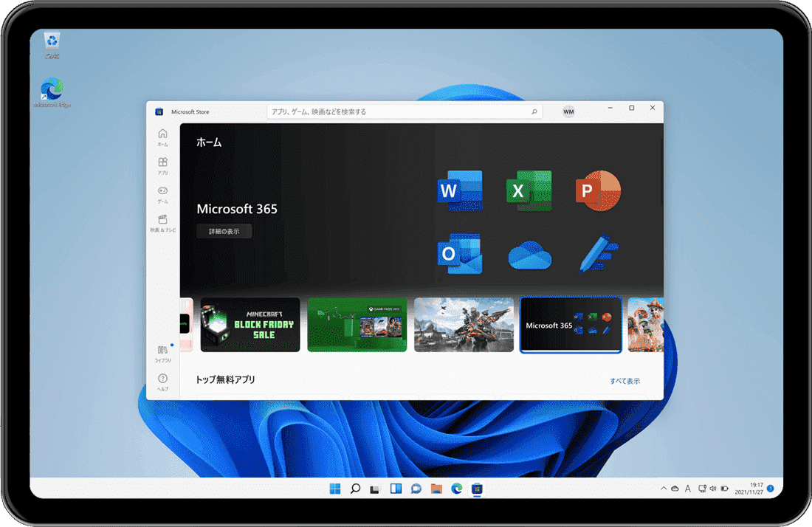Open the ホーム (Home) sidebar section

(x=162, y=137)
